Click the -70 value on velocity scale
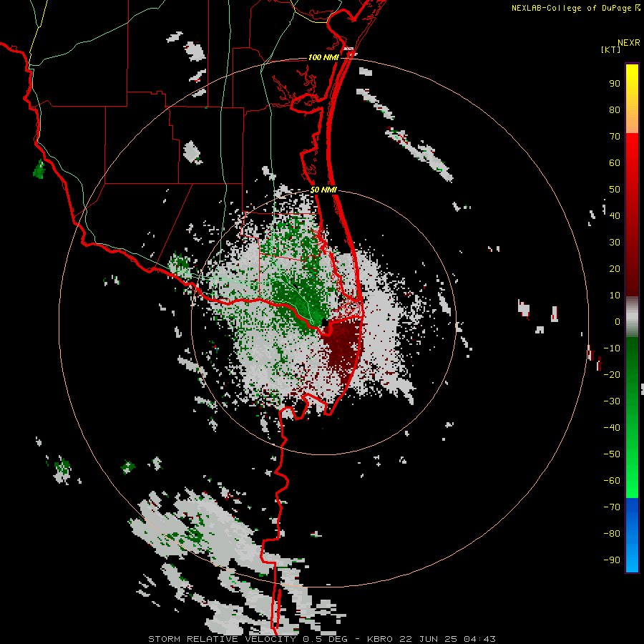Screen dimensions: 644x644 coord(612,507)
